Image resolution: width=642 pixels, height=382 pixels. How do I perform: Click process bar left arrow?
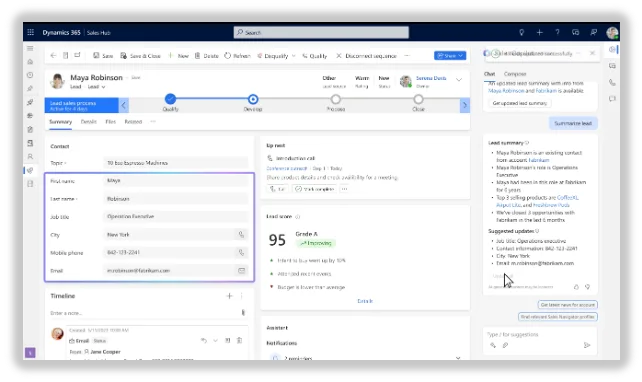tap(124, 105)
